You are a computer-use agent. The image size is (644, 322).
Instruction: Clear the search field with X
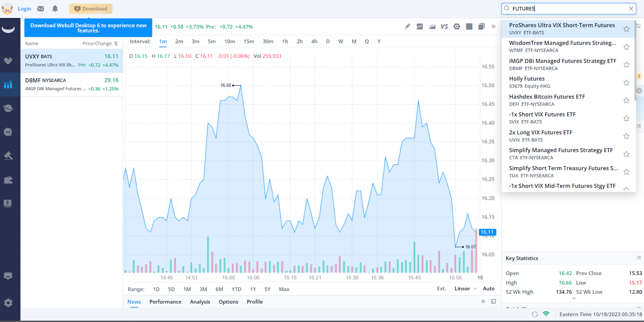(631, 8)
